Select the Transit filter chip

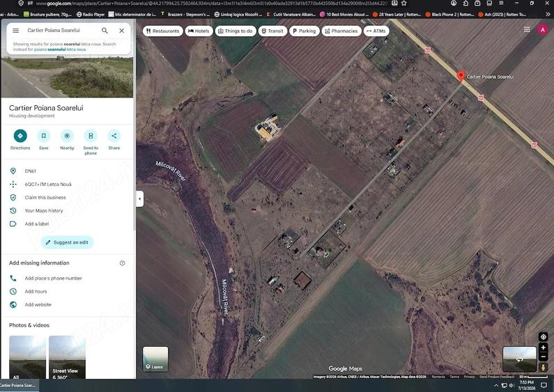[x=272, y=31]
